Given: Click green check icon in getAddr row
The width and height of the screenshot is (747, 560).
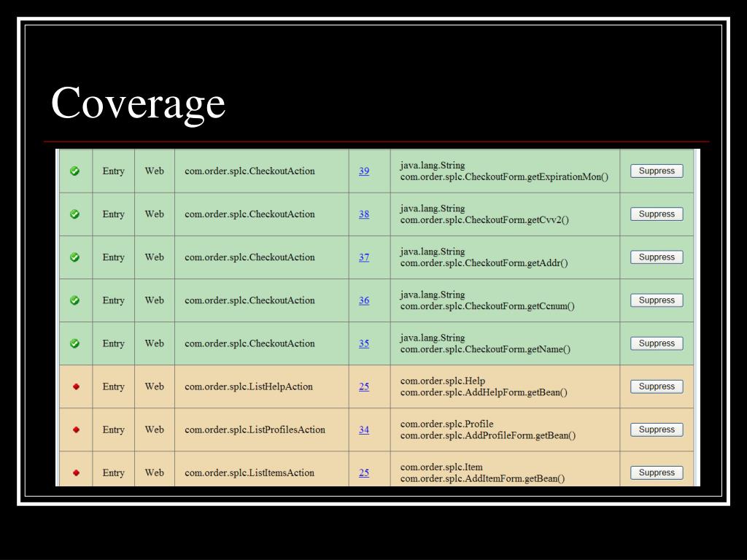Looking at the screenshot, I should [x=75, y=257].
